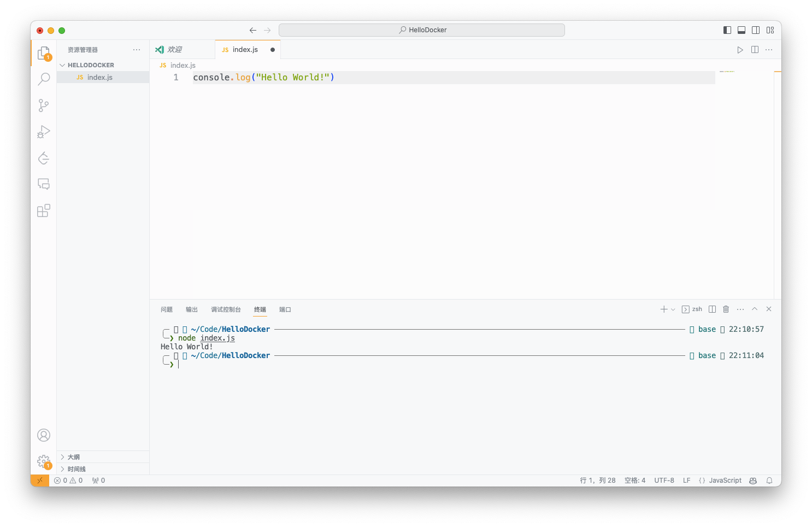Toggle the bottom panel layout button
Screen dimensions: 812x527
[742, 30]
